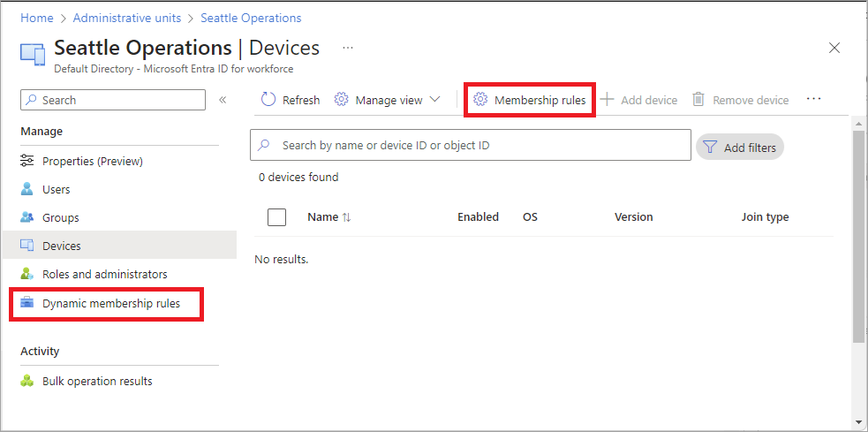Click the Add filters button
The height and width of the screenshot is (432, 868).
point(740,148)
